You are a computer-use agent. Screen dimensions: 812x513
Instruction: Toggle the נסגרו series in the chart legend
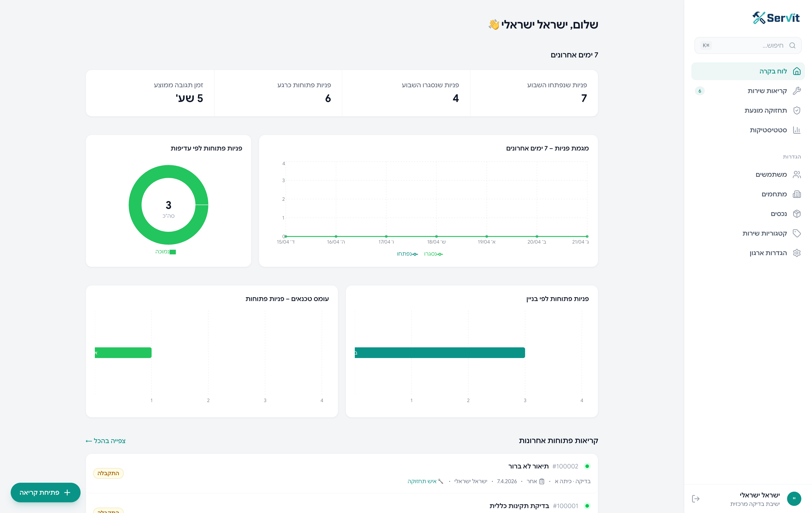click(434, 254)
